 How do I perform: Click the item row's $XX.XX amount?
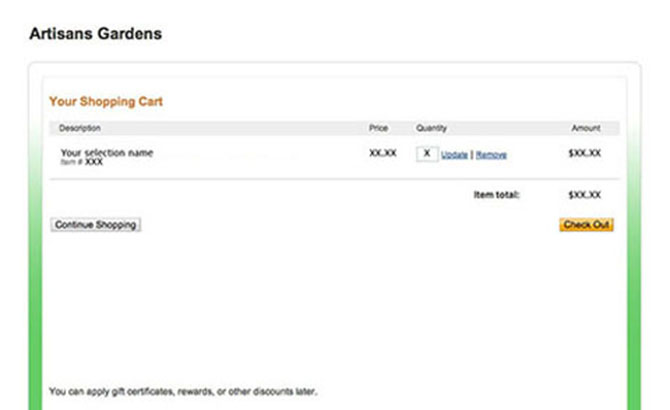[x=584, y=153]
